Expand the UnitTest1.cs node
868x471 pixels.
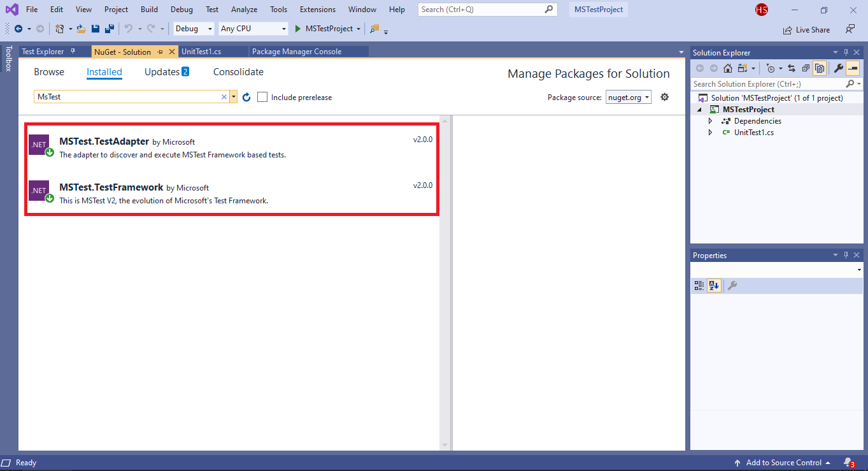pyautogui.click(x=711, y=133)
